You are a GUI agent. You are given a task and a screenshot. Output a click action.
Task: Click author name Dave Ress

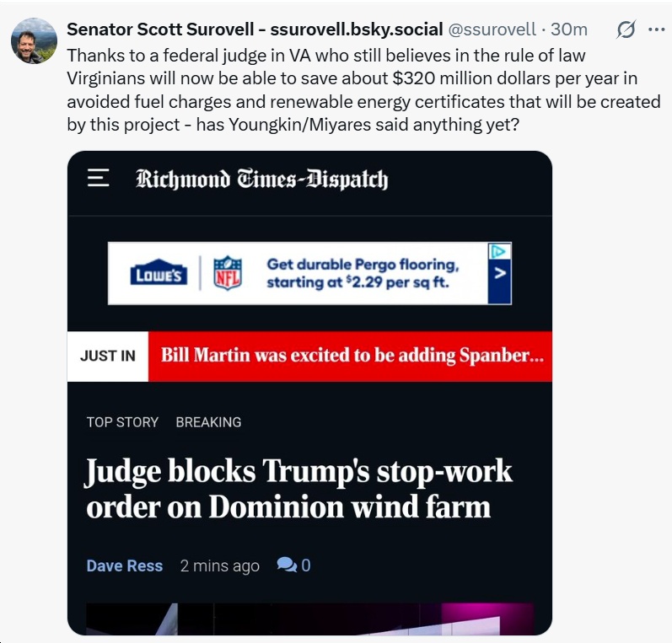[125, 565]
